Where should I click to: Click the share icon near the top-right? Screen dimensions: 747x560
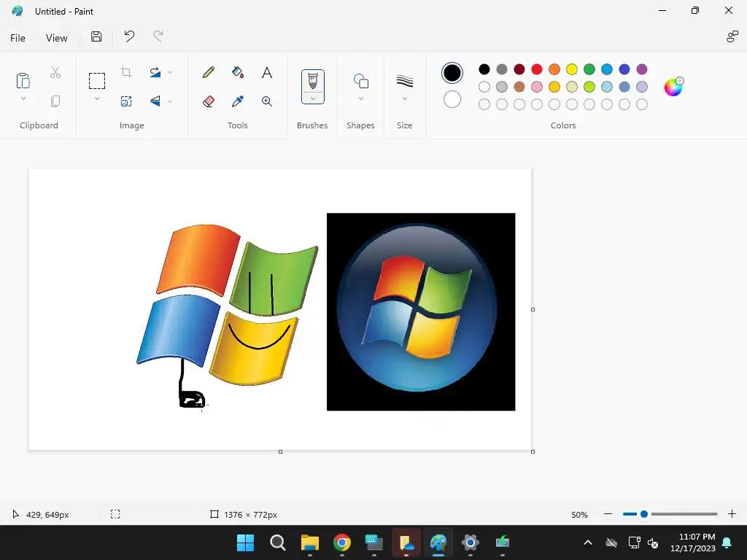click(x=732, y=36)
